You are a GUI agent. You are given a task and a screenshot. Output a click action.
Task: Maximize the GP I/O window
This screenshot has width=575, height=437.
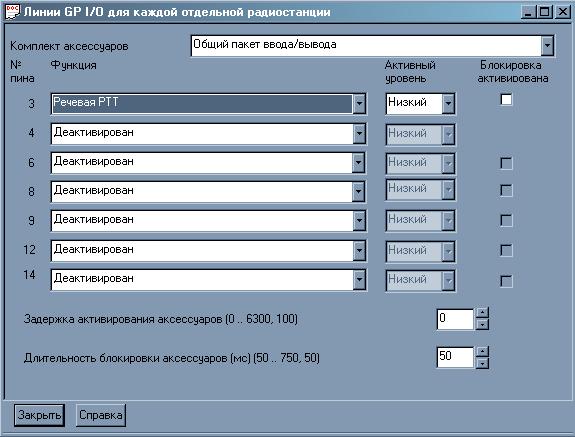tap(545, 12)
